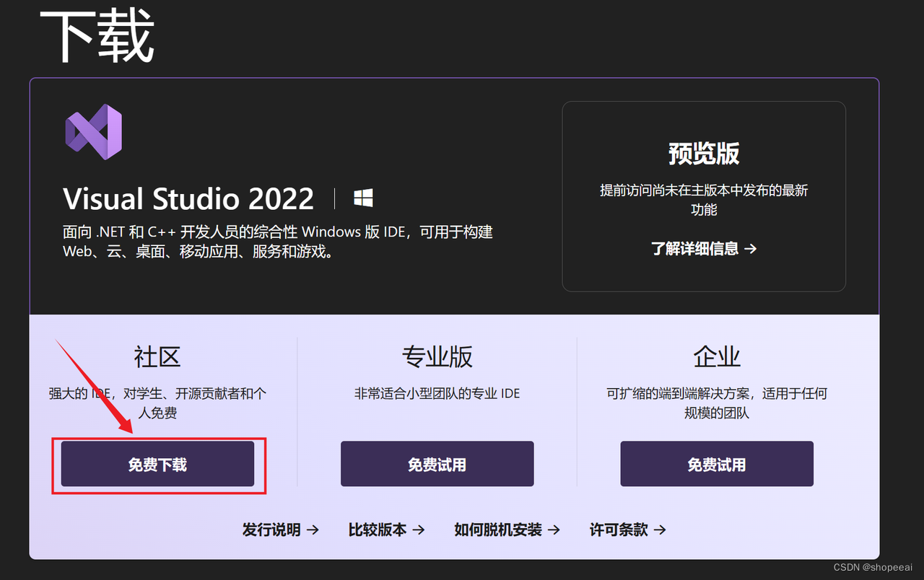Click the 免费下载 button in the 社区 column
The width and height of the screenshot is (924, 580).
coord(157,464)
